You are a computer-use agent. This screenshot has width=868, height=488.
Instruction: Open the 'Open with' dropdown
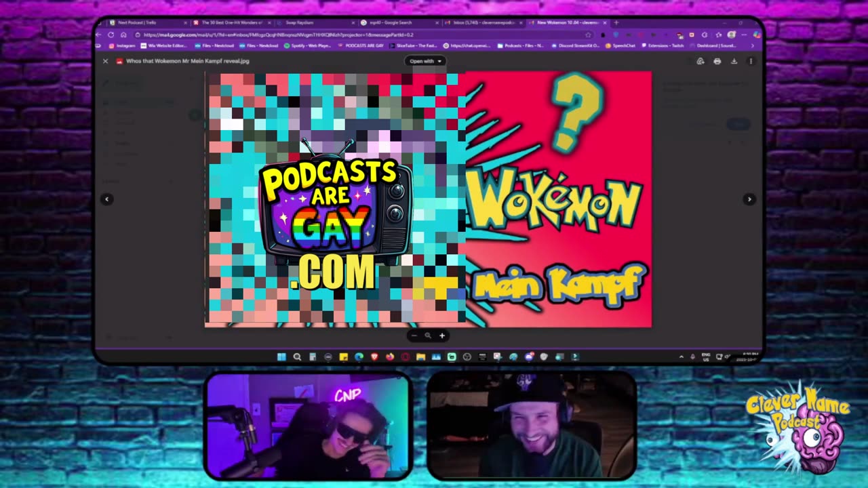click(x=426, y=61)
